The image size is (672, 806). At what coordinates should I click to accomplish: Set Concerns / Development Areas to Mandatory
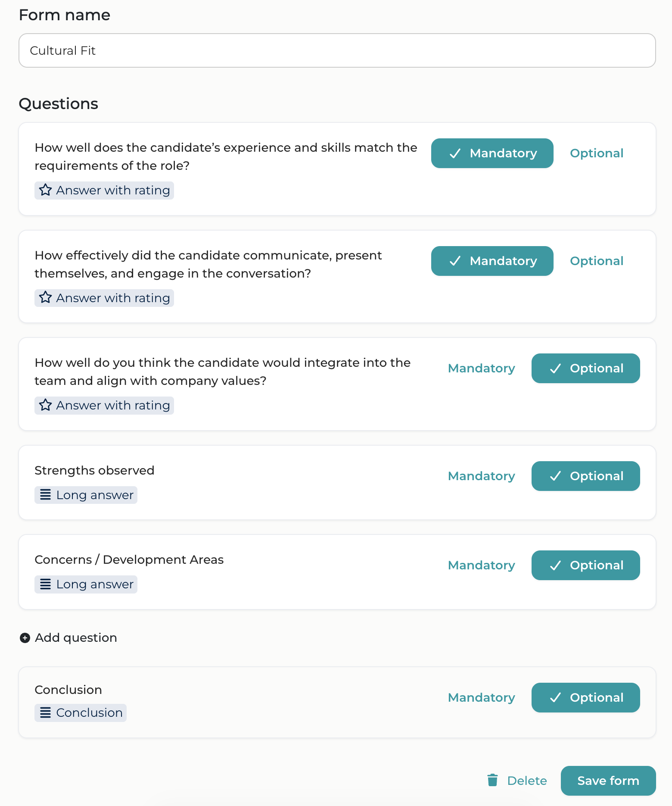pos(481,565)
